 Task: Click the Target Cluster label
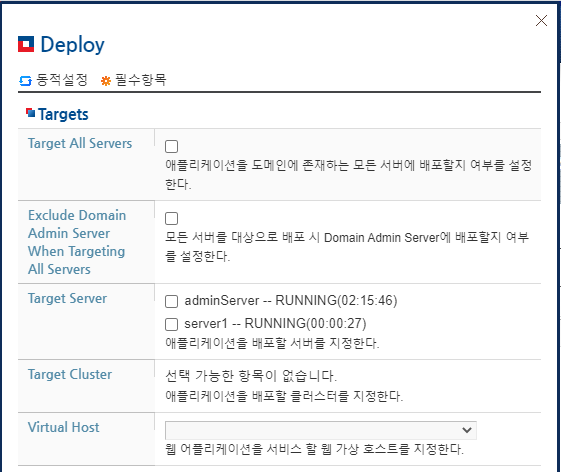pos(70,374)
